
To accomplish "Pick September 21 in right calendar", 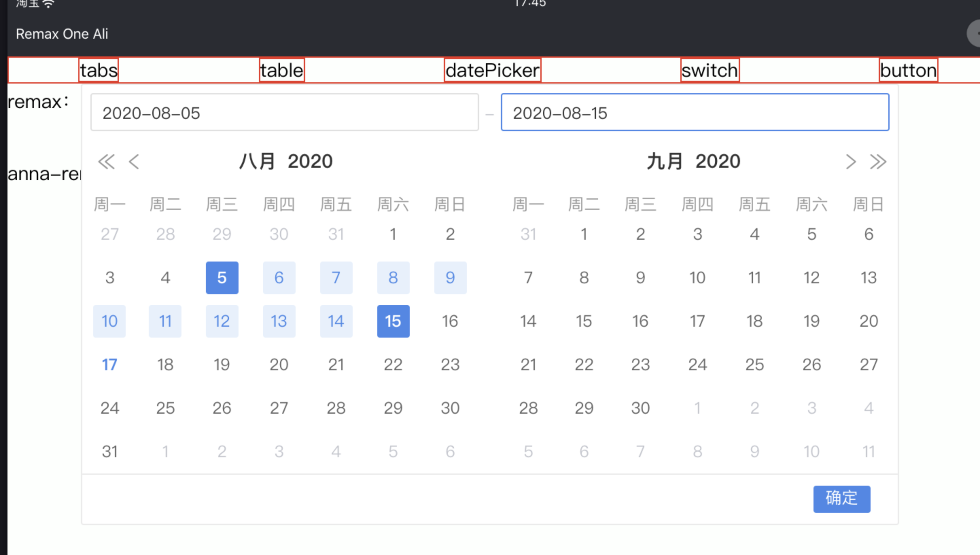I will coord(528,365).
